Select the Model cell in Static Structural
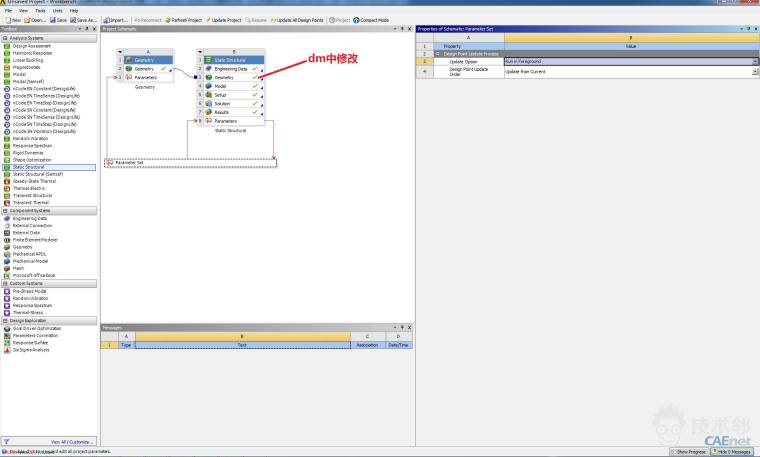 point(220,86)
